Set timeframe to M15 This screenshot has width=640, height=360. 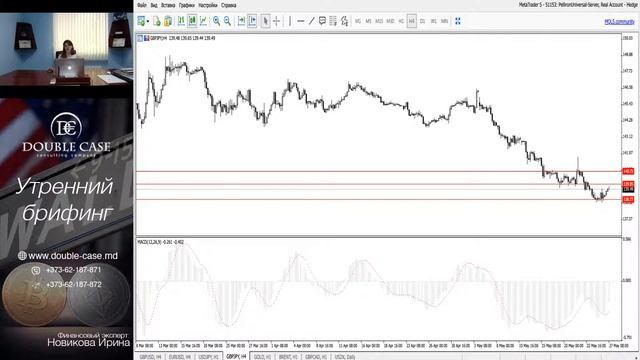(379, 21)
